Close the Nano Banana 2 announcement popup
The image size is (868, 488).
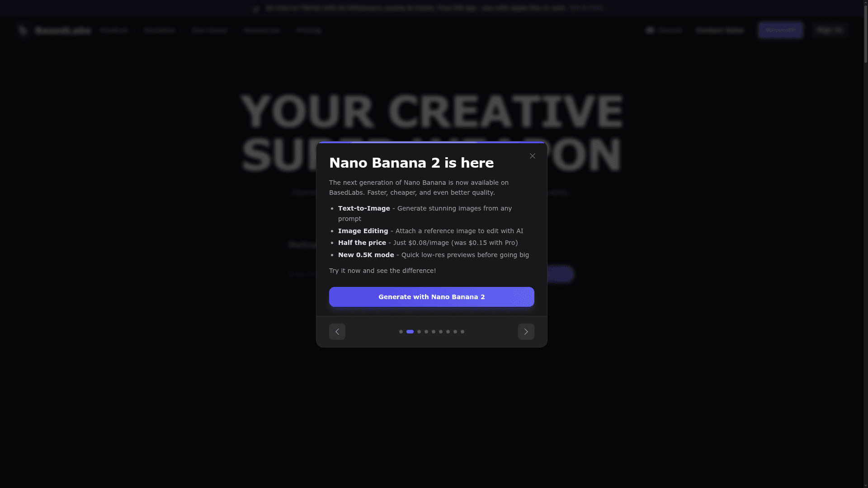point(532,156)
